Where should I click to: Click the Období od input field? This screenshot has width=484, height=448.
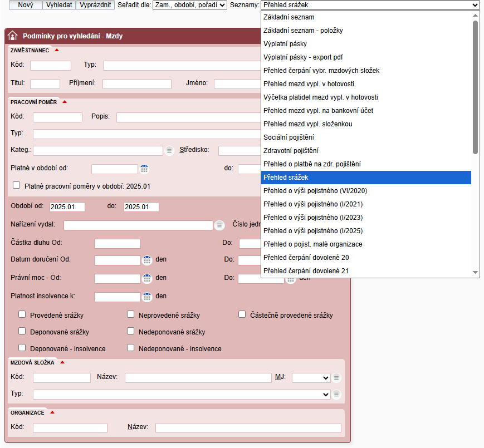67,207
